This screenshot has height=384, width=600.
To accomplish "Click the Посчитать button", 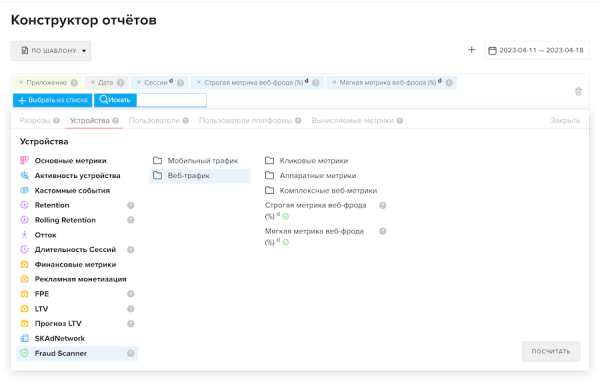I will [551, 351].
